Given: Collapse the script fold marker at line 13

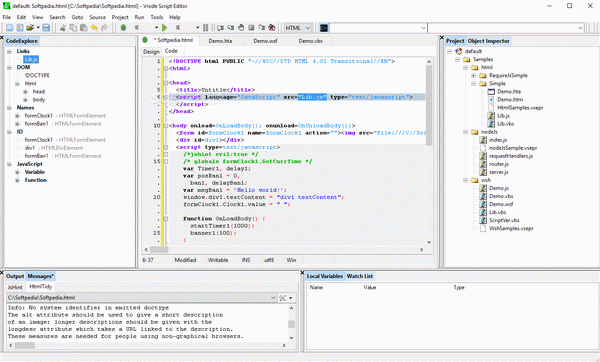Looking at the screenshot, I should (x=166, y=147).
